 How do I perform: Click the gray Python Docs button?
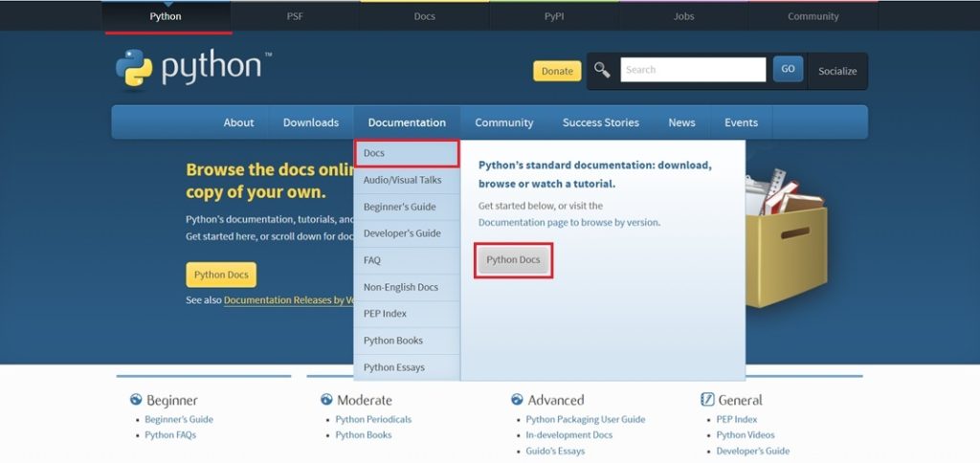click(x=513, y=260)
